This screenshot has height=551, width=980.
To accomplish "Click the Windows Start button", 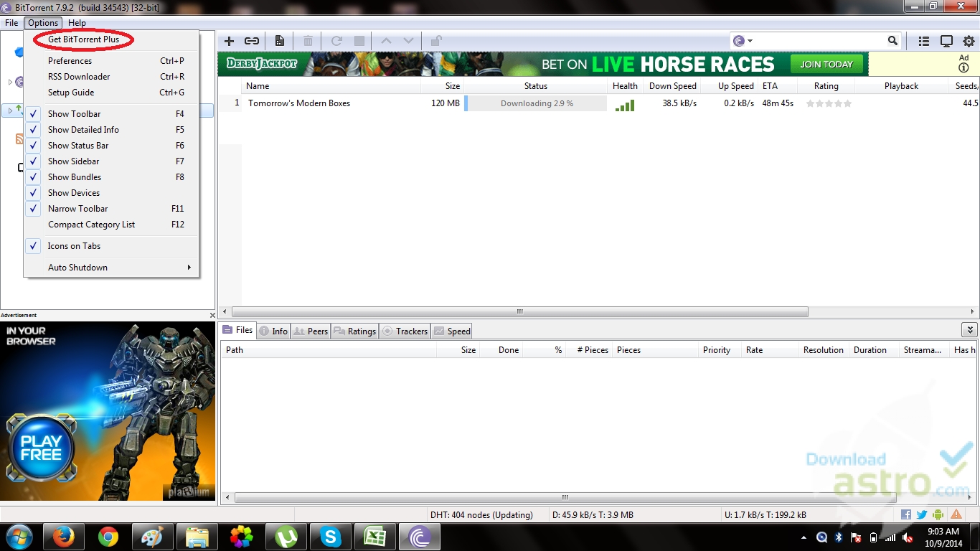I will [x=20, y=537].
